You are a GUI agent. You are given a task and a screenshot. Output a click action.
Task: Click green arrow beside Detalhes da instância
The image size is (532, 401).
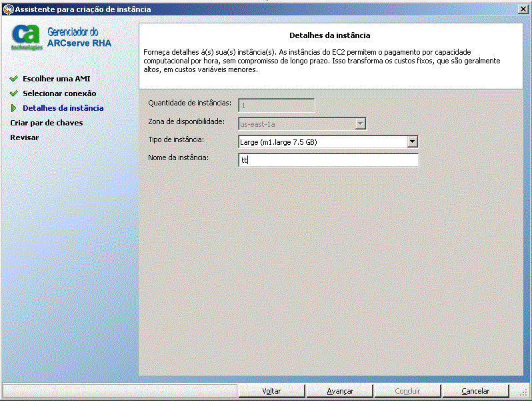pyautogui.click(x=13, y=108)
